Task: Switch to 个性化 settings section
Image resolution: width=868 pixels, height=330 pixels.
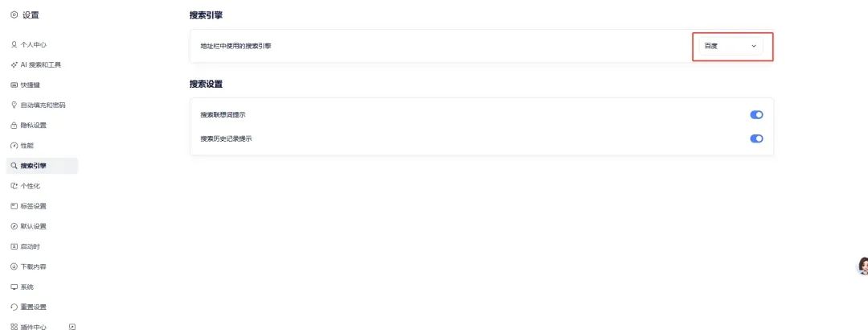Action: (x=35, y=186)
